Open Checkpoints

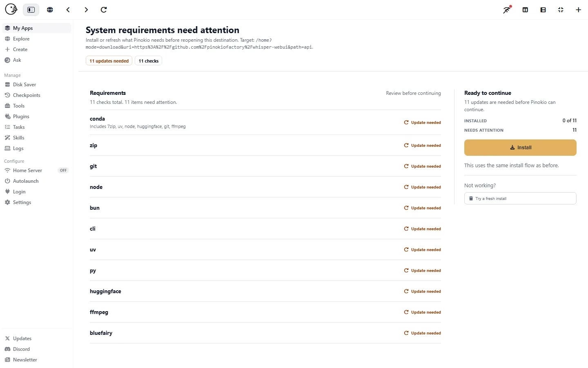[x=36, y=95]
